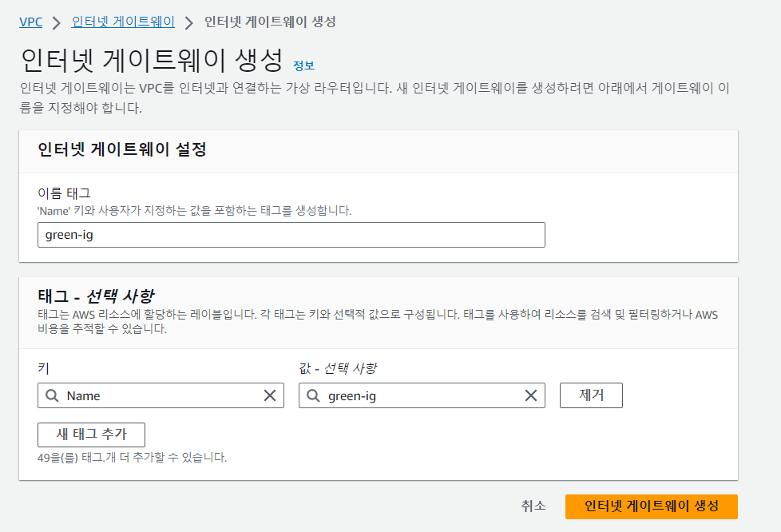Focus the 이름 태그 input containing green-ig
Screen dimensions: 781x532
click(x=291, y=235)
